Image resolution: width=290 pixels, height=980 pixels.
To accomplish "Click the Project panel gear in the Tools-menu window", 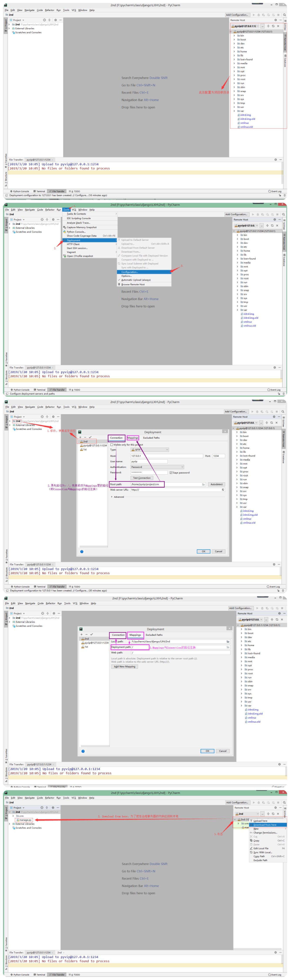I will [x=53, y=220].
